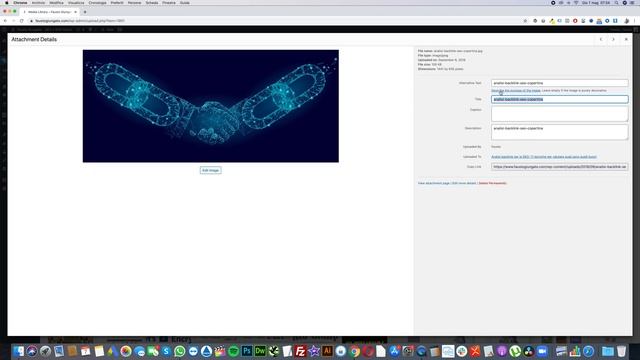
Task: Open Siri from the dock
Action: [32, 351]
